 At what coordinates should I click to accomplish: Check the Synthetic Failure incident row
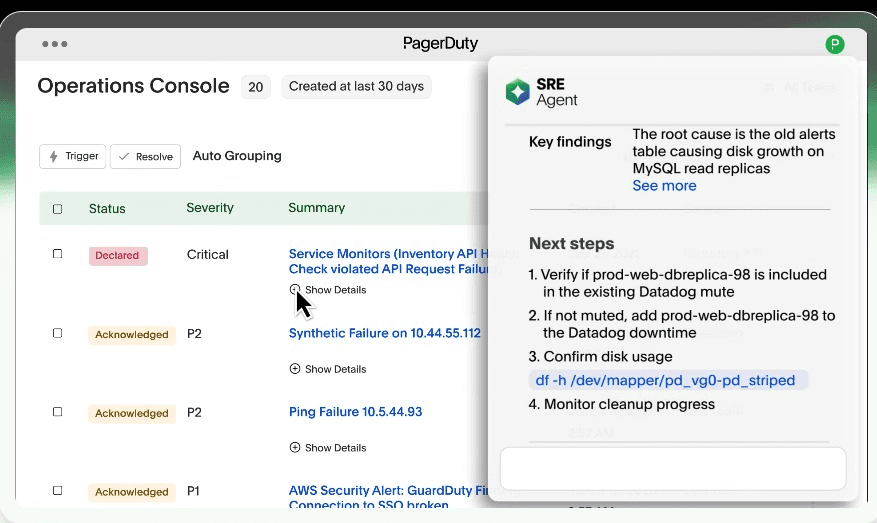pos(57,333)
